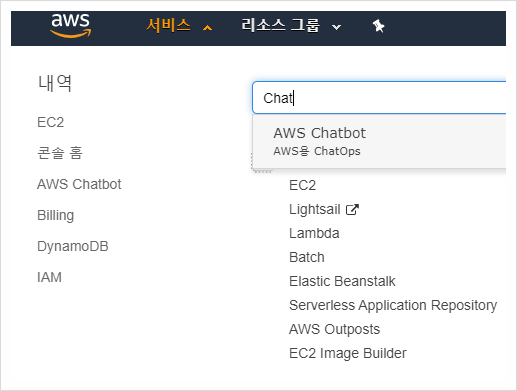Open the Lightsail service link
517x391 pixels.
(315, 209)
